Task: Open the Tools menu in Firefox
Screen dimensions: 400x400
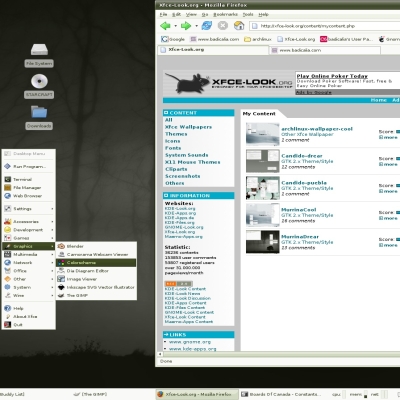Action: pos(248,14)
